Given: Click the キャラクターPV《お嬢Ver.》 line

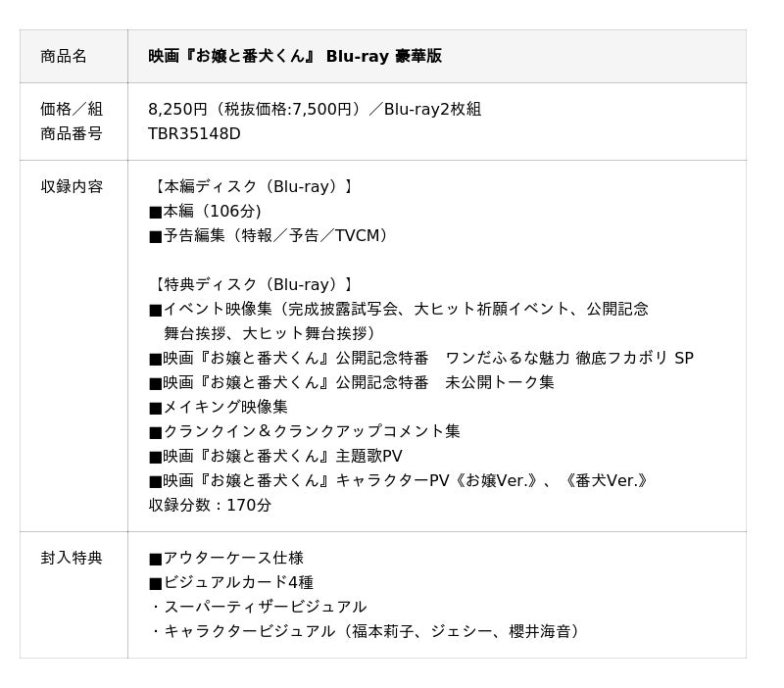Looking at the screenshot, I should [x=398, y=480].
